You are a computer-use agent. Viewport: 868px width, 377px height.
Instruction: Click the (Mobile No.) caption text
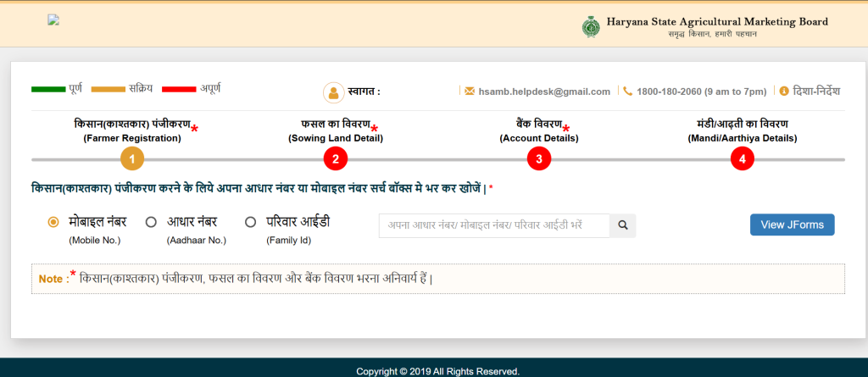[95, 241]
